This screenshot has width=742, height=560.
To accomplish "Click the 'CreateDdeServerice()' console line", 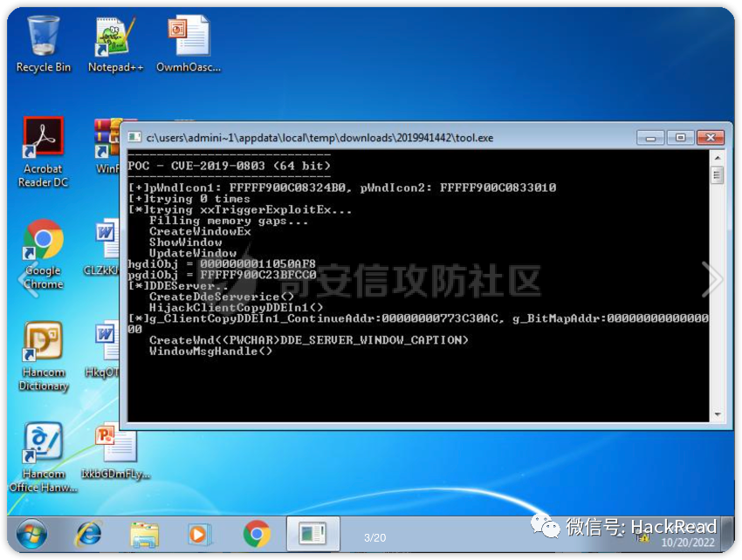I will click(222, 297).
